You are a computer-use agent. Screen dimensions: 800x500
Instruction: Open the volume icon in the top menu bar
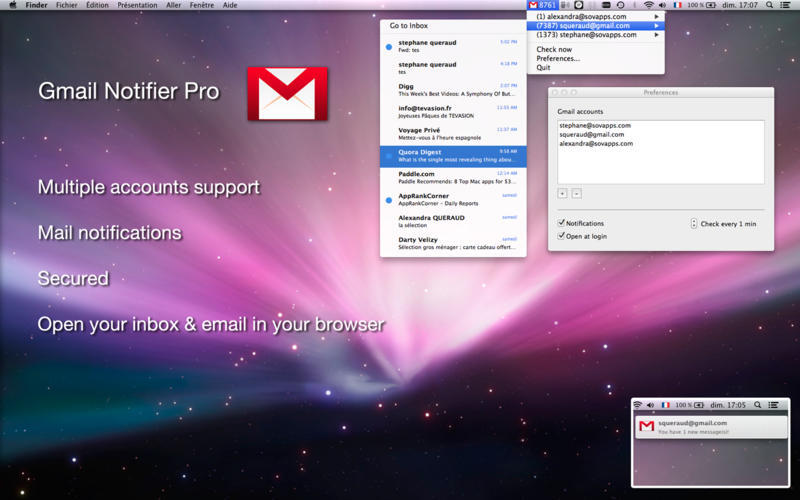(662, 5)
